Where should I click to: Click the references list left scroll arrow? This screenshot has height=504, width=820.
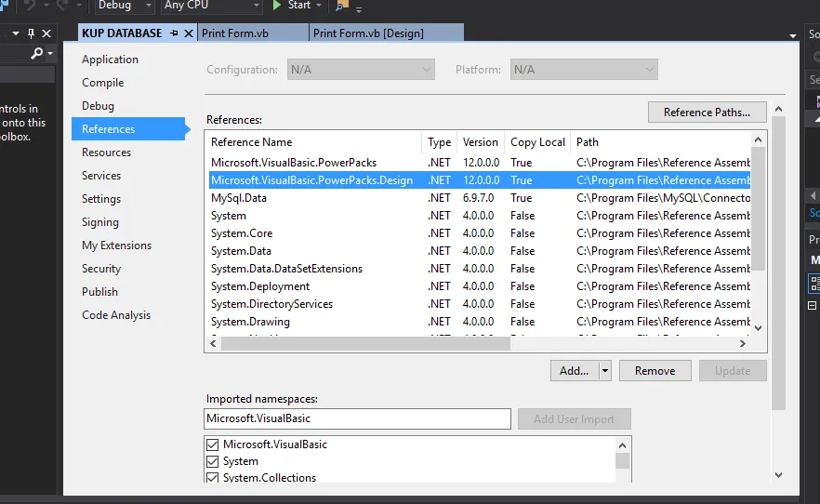point(213,343)
